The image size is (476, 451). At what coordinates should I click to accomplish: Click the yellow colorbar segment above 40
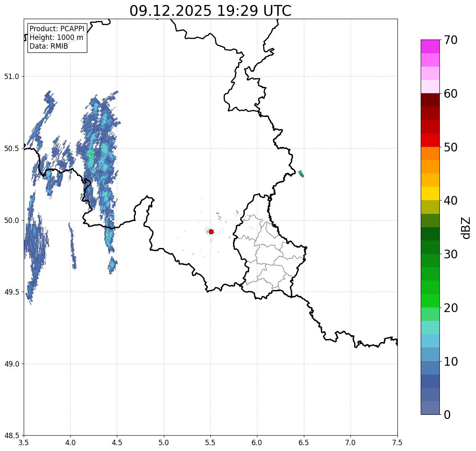pos(430,193)
